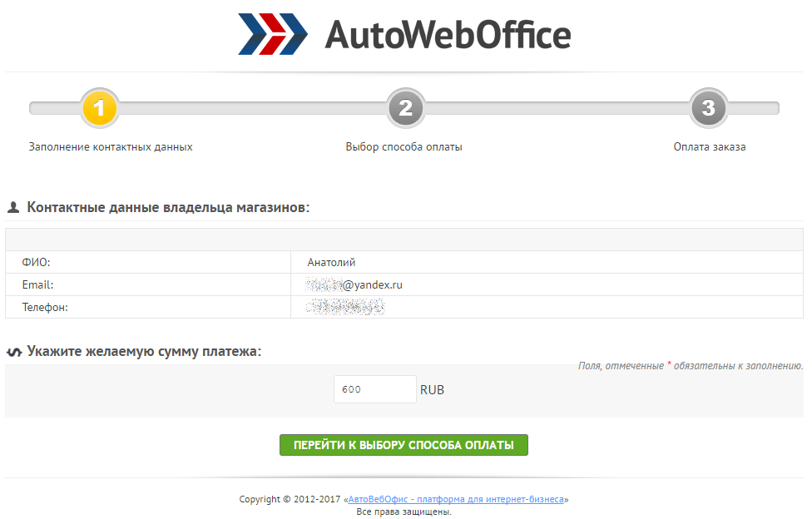Click the name value 'Анатолий'

coord(331,263)
